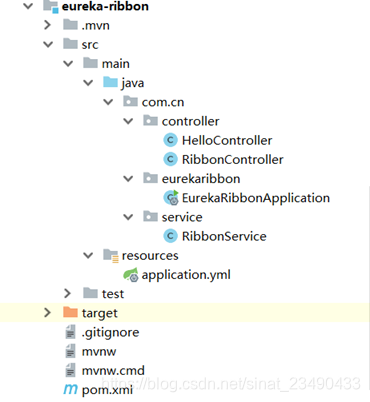This screenshot has height=402, width=370.
Task: Select the highlighted target folder label
Action: click(x=100, y=313)
